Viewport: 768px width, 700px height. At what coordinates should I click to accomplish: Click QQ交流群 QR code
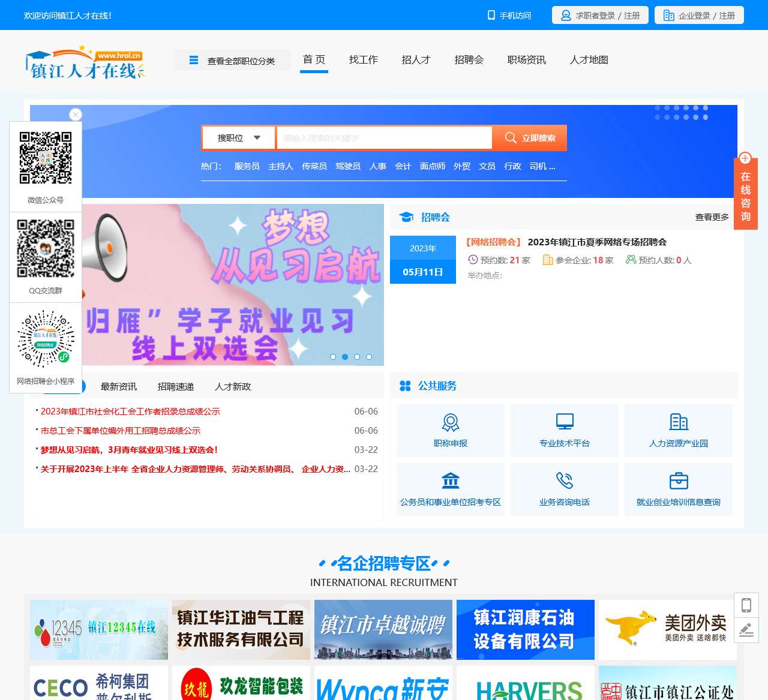(46, 248)
